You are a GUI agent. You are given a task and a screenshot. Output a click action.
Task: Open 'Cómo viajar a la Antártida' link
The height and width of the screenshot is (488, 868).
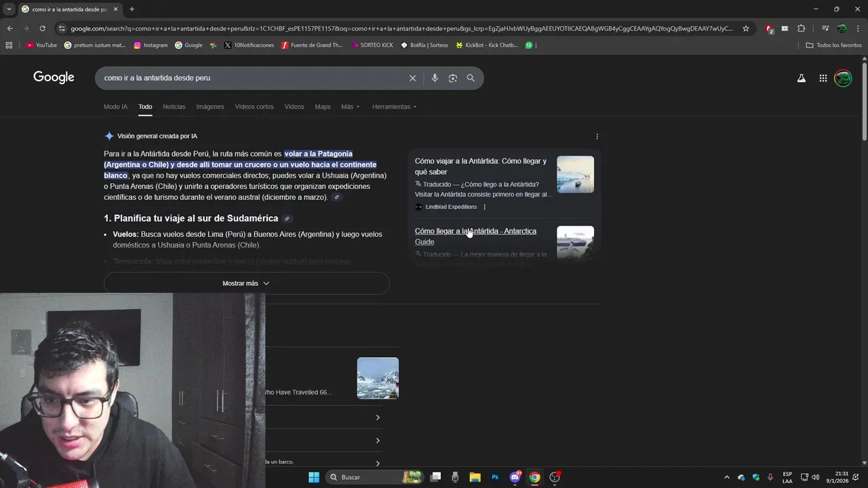[x=481, y=167]
